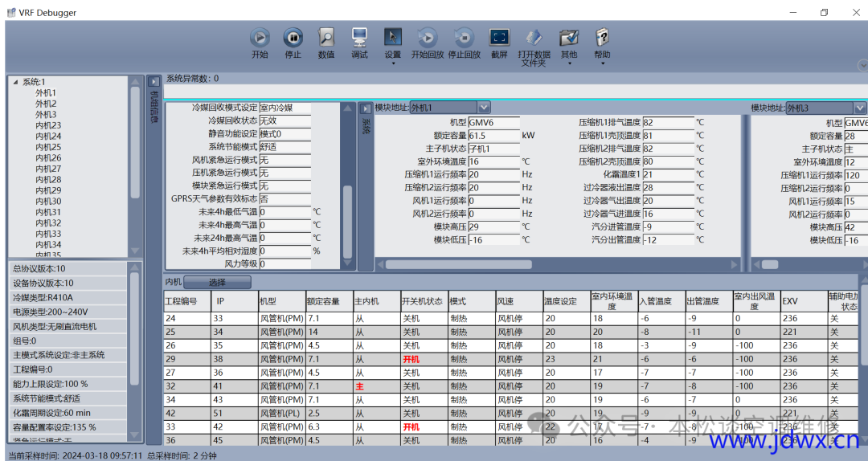The height and width of the screenshot is (461, 868).
Task: Open the 模块地址 外机1 dropdown
Action: pos(484,108)
